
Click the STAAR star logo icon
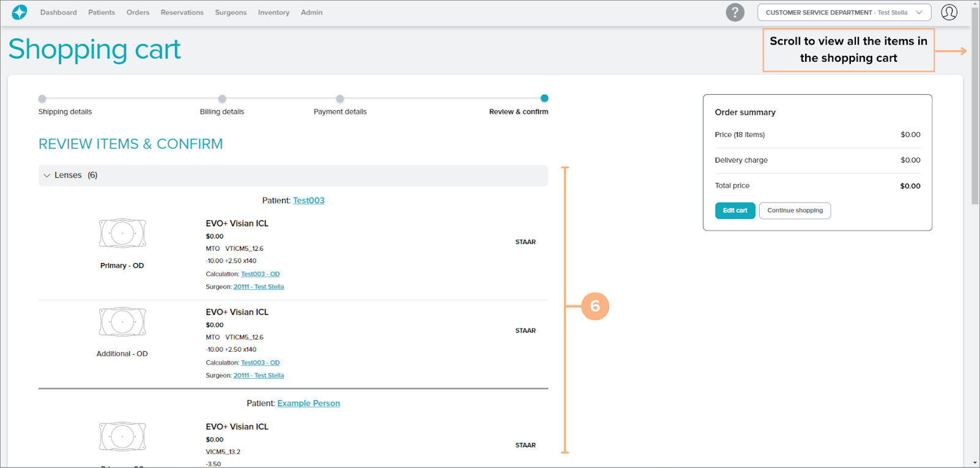coord(20,12)
